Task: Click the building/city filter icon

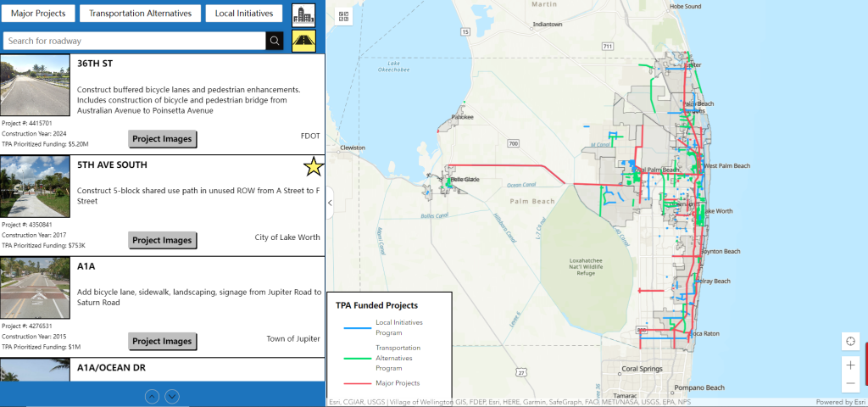Action: pyautogui.click(x=303, y=15)
